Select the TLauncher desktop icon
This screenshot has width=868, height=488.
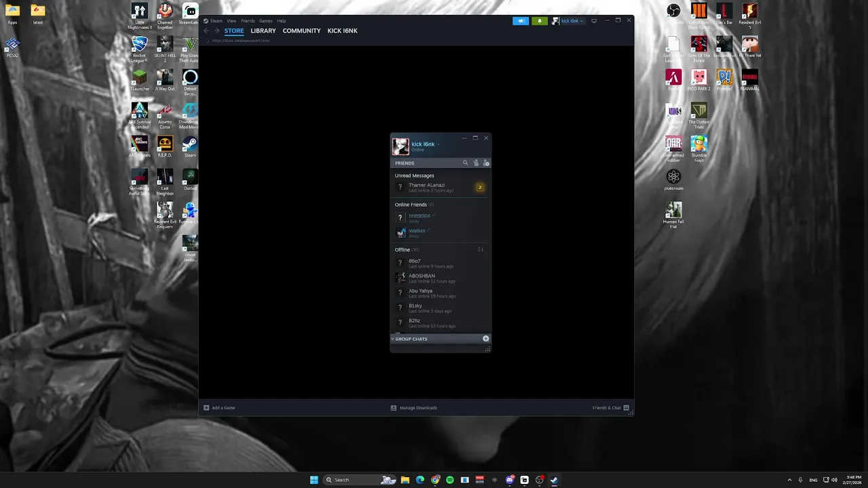click(140, 80)
